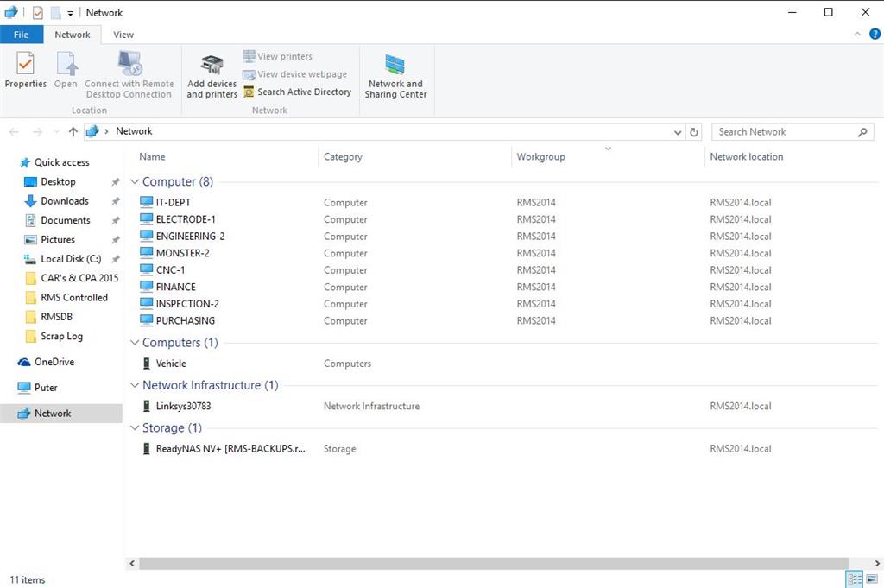This screenshot has width=884, height=588.
Task: Click the breadcrumb arrow before Network
Action: point(106,131)
